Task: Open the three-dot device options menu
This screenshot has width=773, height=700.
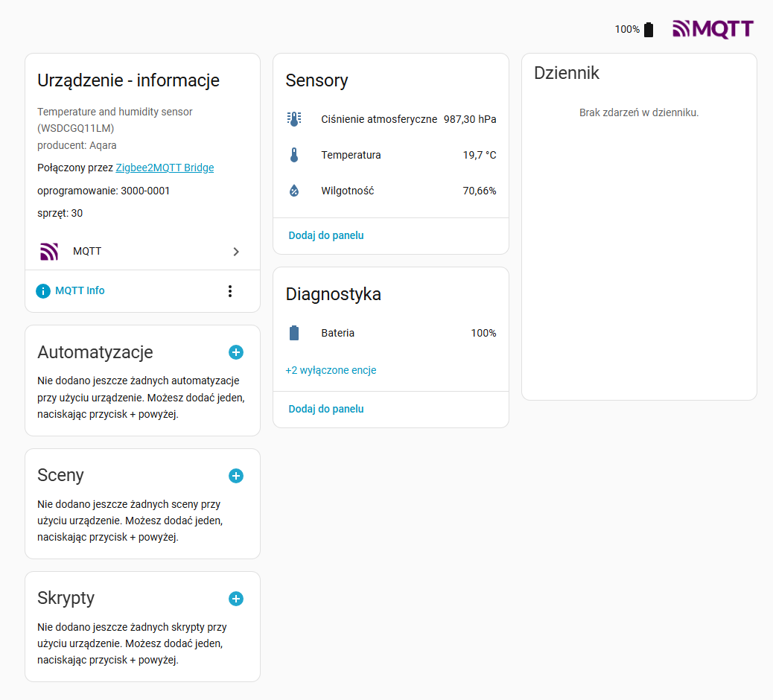Action: pos(230,291)
